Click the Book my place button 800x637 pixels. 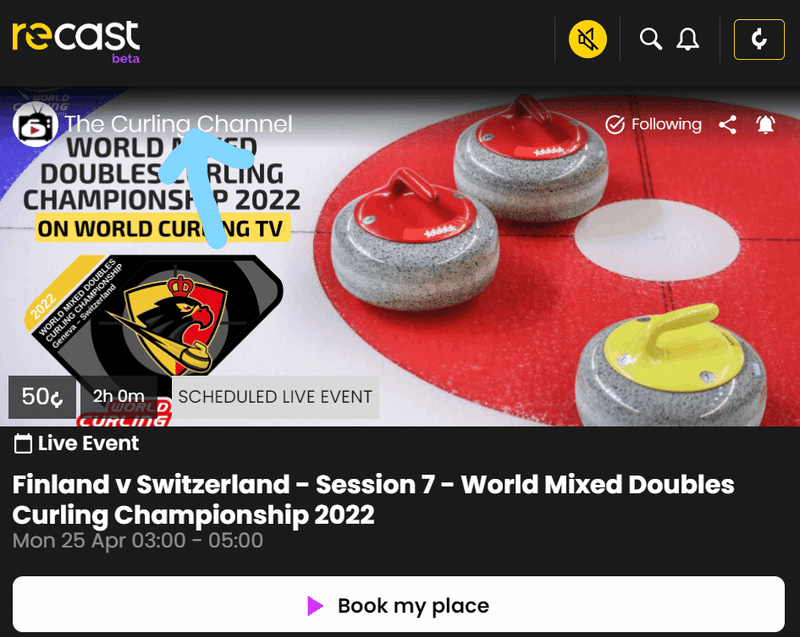[398, 604]
